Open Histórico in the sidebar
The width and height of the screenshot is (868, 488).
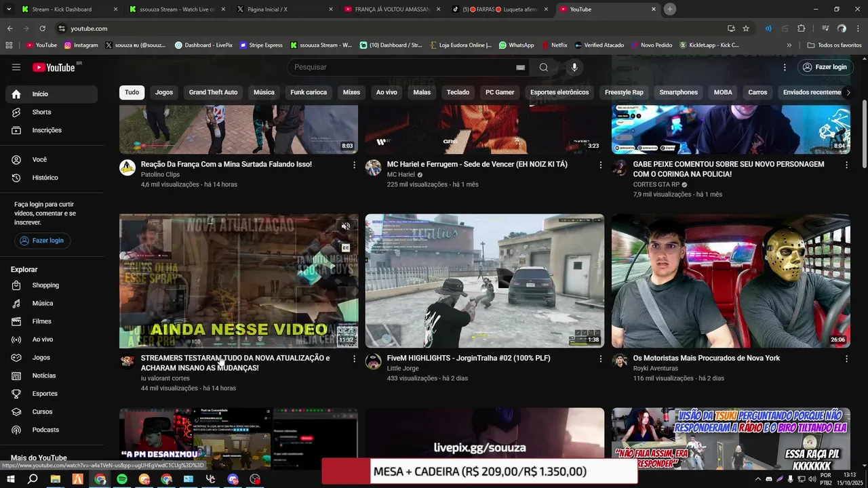point(52,178)
